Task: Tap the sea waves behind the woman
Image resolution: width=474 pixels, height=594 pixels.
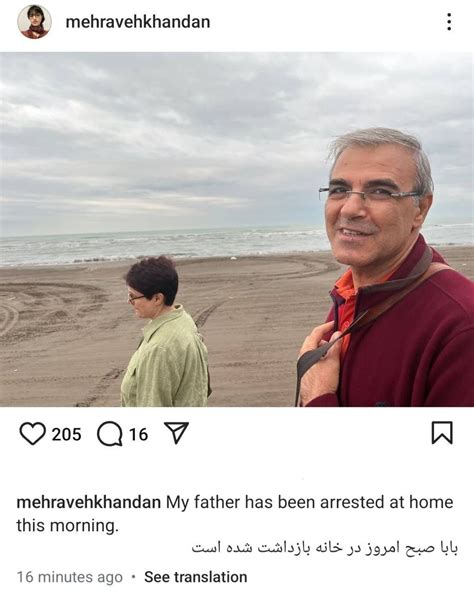Action: [x=159, y=246]
